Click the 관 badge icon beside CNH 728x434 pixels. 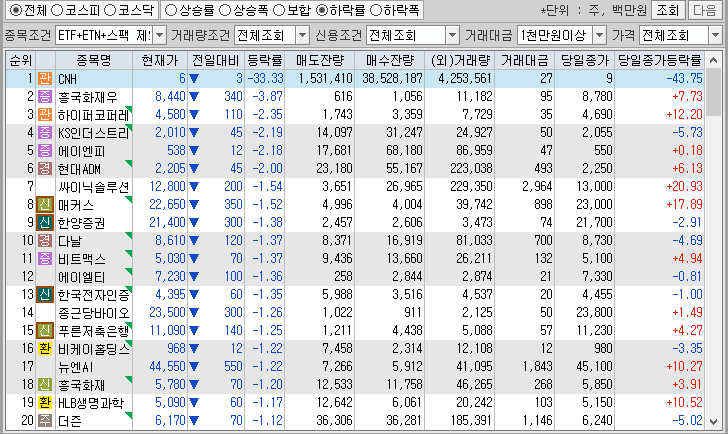pyautogui.click(x=45, y=78)
